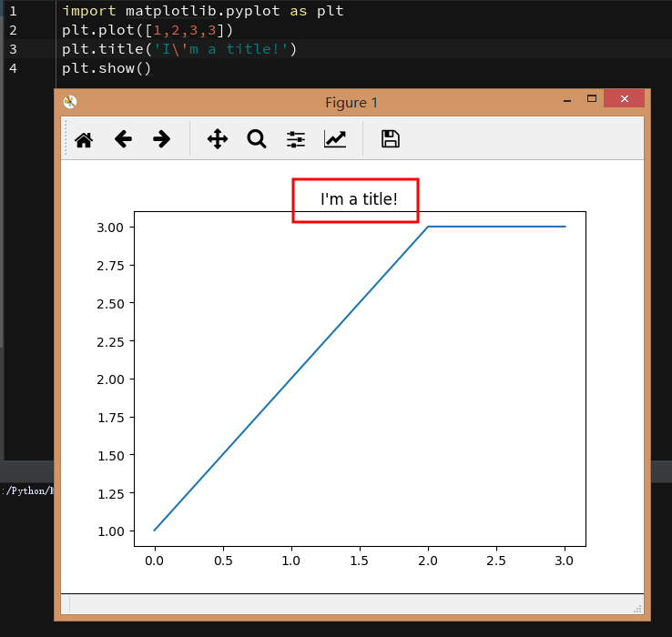The image size is (672, 637).
Task: Click the 0.5 x-axis tick label
Action: pos(223,561)
